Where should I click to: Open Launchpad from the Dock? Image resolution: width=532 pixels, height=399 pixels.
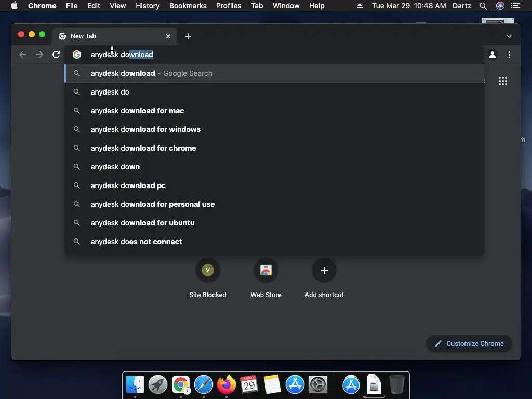pyautogui.click(x=158, y=384)
